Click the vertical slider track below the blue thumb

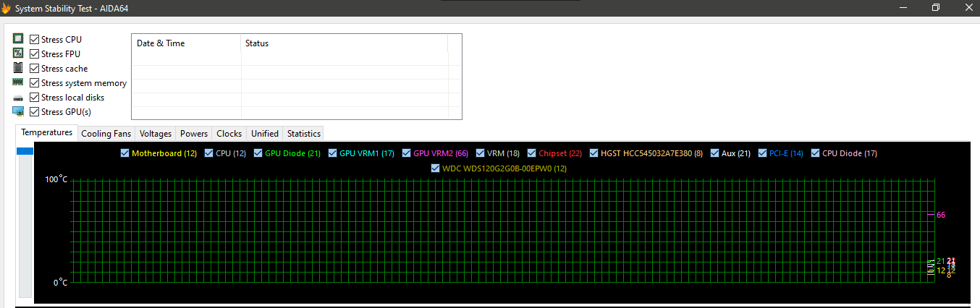(25, 225)
